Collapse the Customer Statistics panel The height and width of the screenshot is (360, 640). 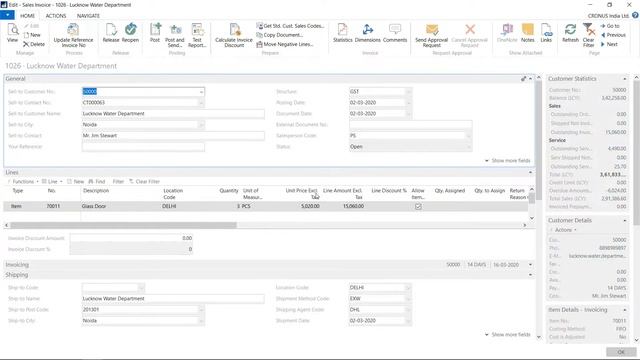click(x=624, y=79)
